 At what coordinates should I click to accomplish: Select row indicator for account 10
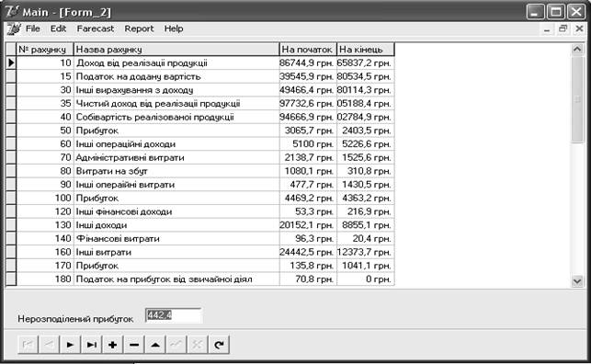11,63
